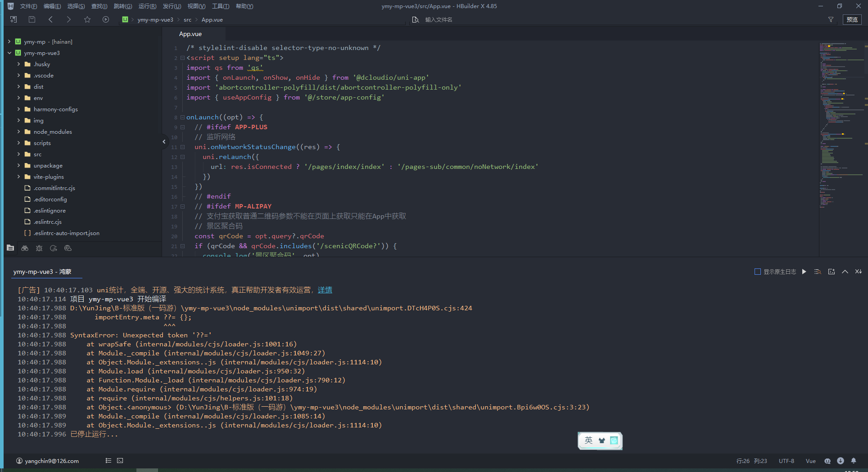Toggle fold marker at line 2 script tag

click(x=182, y=58)
